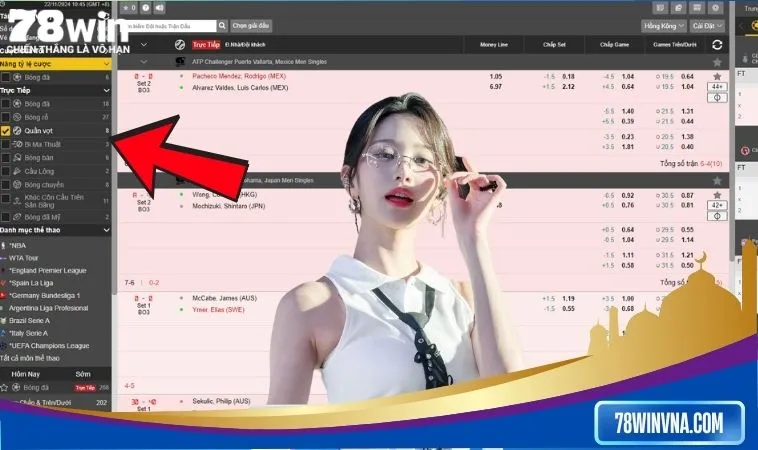Tick Bóng đá checkbox under Nâng tỷ lệ cược

(x=5, y=77)
